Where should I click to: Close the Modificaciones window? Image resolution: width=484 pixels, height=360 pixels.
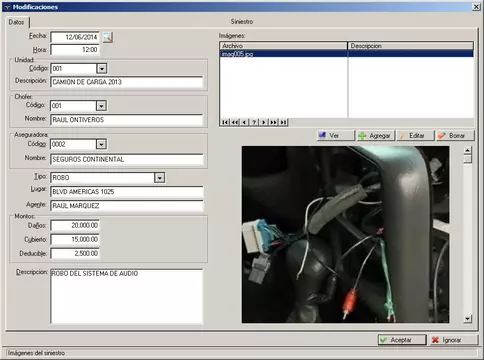476,7
